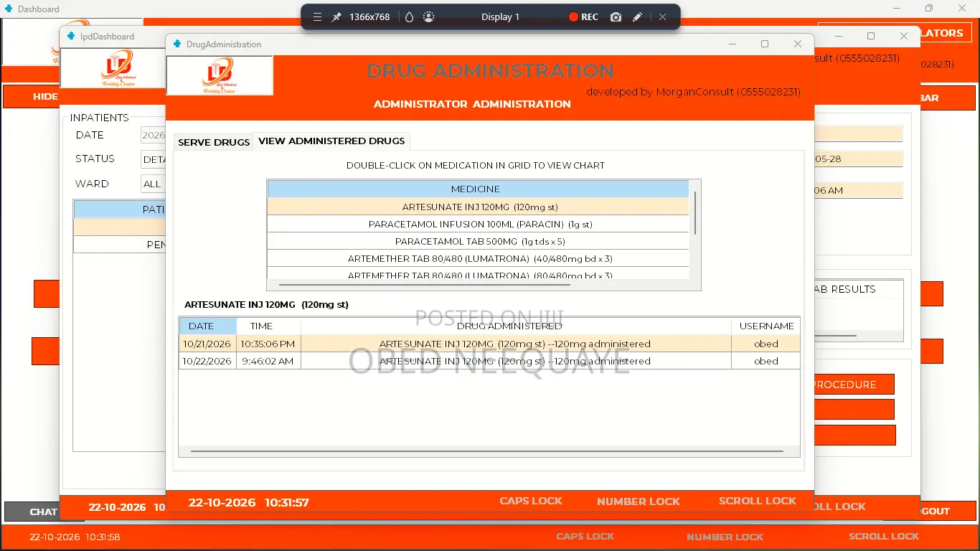The width and height of the screenshot is (980, 551).
Task: Maximize the DrugAdministration window
Action: tap(765, 44)
